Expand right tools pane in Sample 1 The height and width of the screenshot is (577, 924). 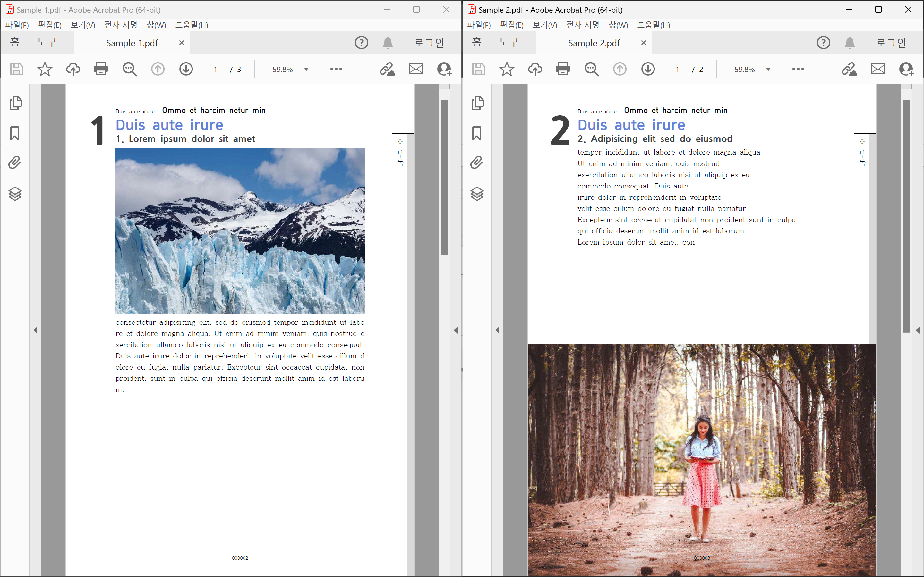[x=456, y=330]
